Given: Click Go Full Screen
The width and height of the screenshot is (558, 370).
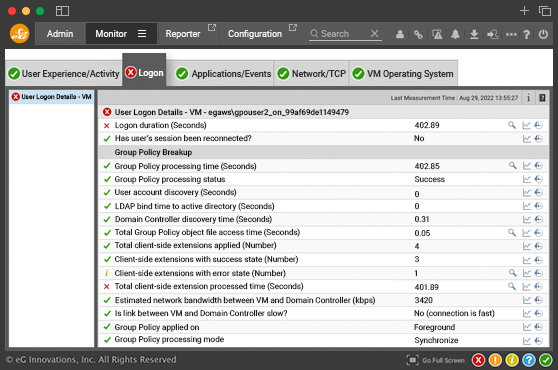Looking at the screenshot, I should click(x=436, y=360).
